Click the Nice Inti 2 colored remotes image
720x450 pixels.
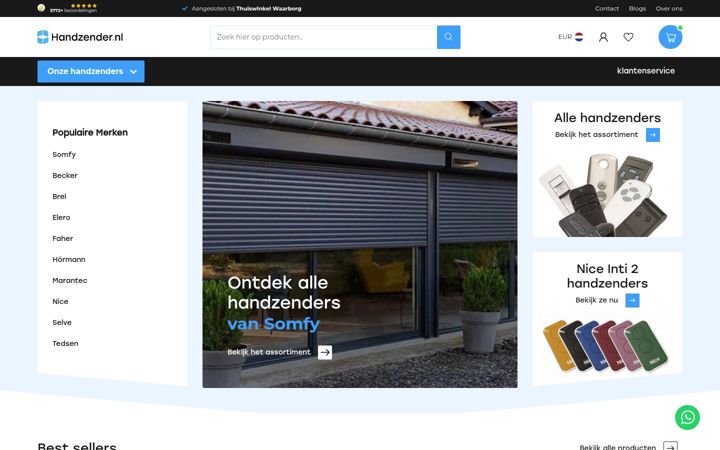coord(606,346)
